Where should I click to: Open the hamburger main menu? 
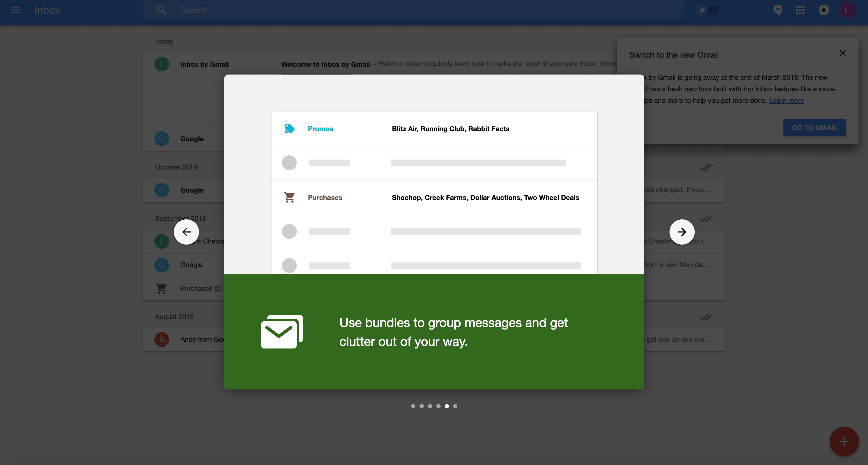15,10
